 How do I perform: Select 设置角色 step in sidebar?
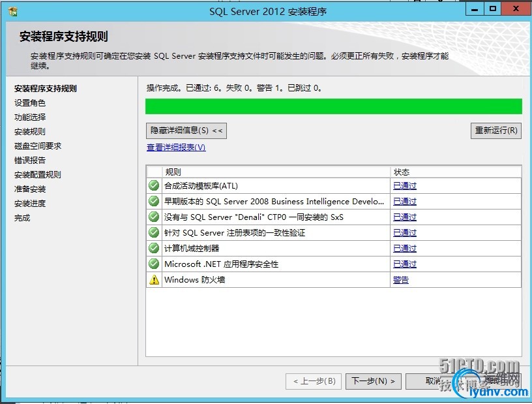click(30, 103)
